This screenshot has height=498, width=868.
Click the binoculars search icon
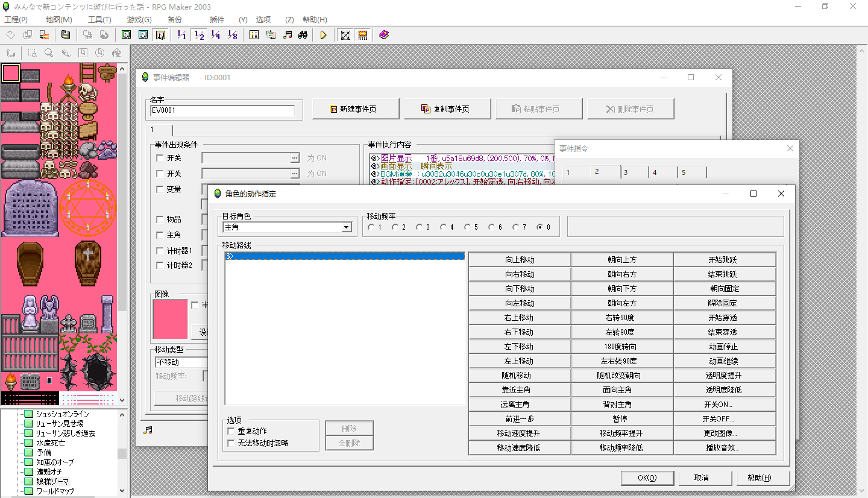tap(304, 35)
